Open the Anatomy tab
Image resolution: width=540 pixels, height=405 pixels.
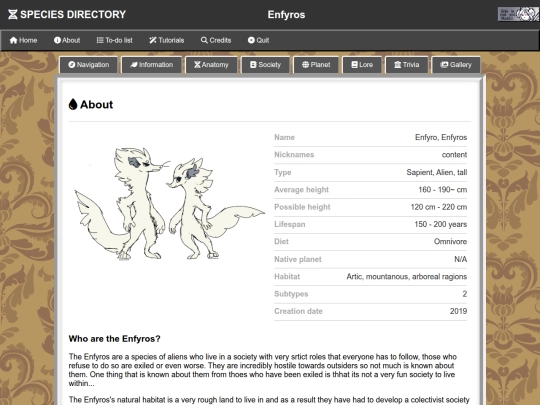211,65
